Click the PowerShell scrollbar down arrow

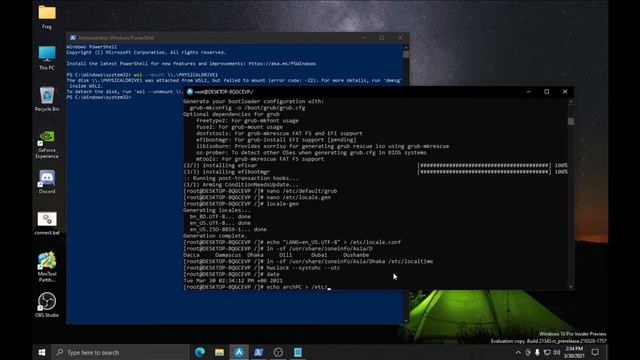point(406,321)
